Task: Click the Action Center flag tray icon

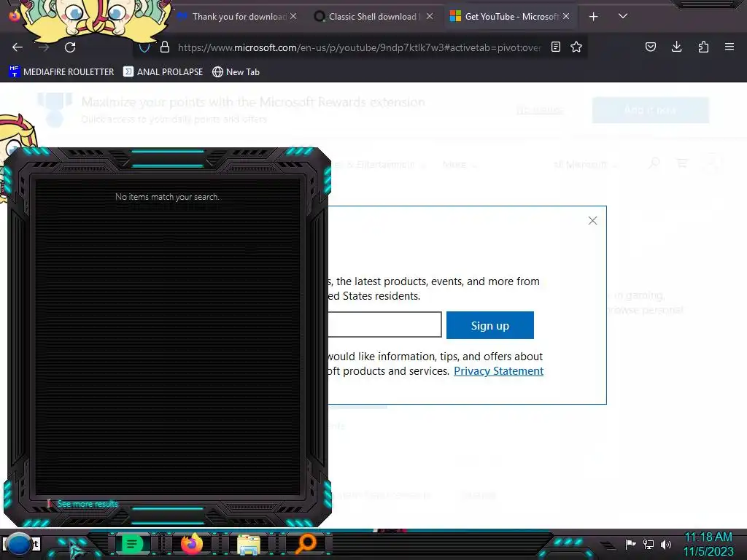Action: pyautogui.click(x=630, y=544)
